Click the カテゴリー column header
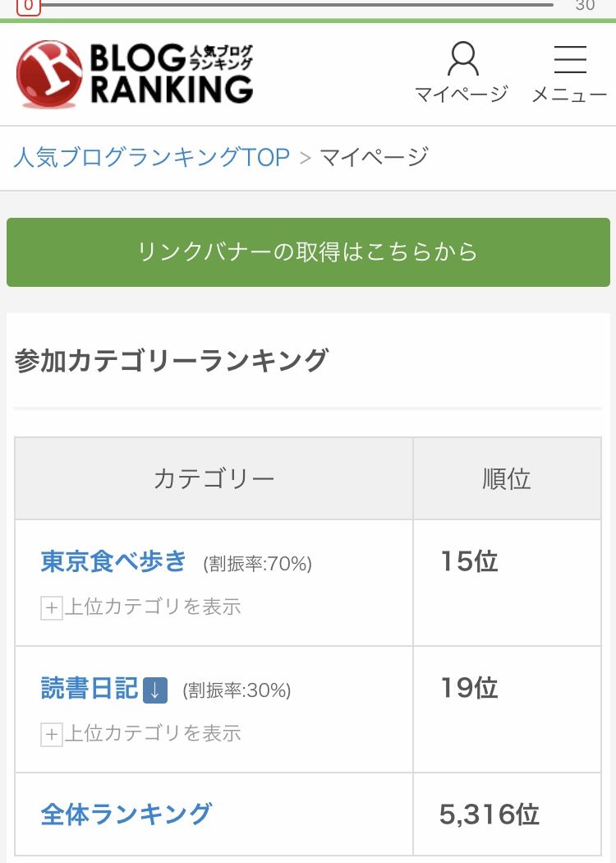Screen dimensions: 616x863 pos(214,478)
